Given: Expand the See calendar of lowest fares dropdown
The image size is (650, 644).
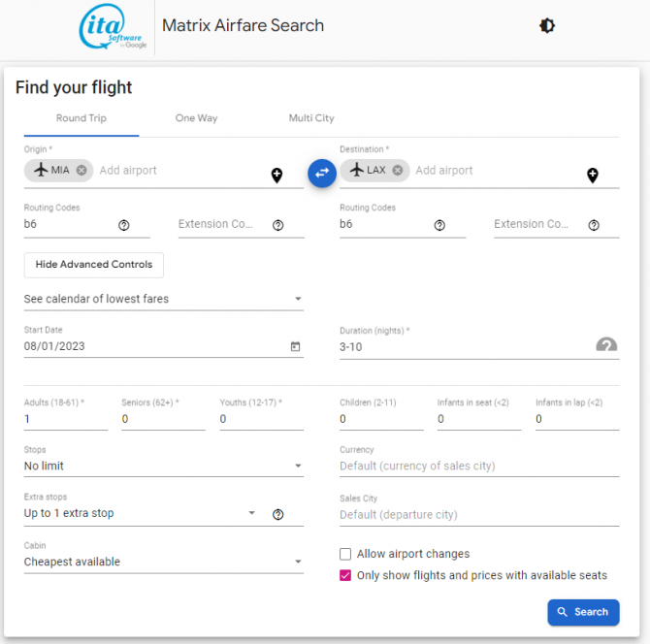Looking at the screenshot, I should coord(164,299).
